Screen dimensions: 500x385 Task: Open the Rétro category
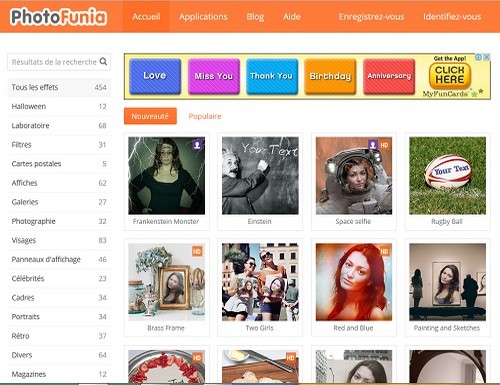click(x=59, y=336)
